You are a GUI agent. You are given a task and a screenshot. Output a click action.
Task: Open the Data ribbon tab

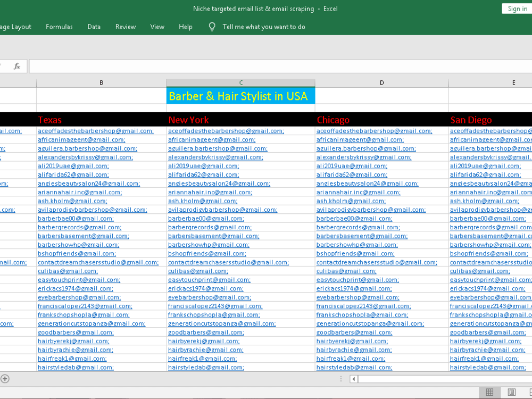click(94, 27)
